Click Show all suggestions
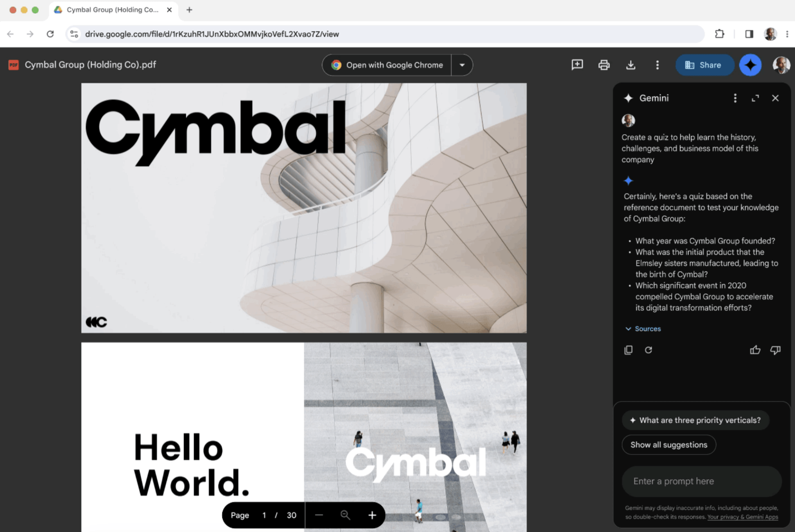The height and width of the screenshot is (532, 795). [669, 445]
